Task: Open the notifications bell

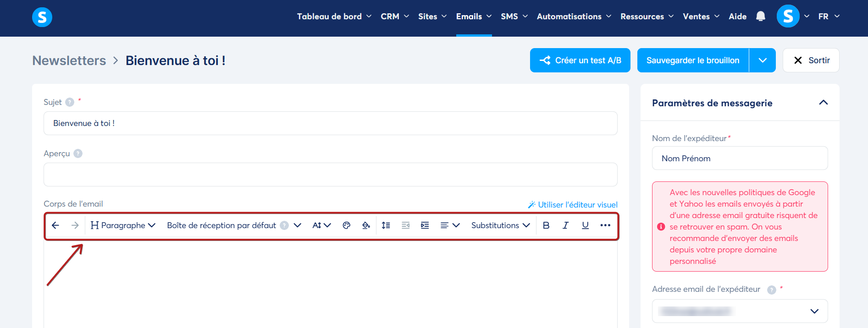Action: [761, 16]
